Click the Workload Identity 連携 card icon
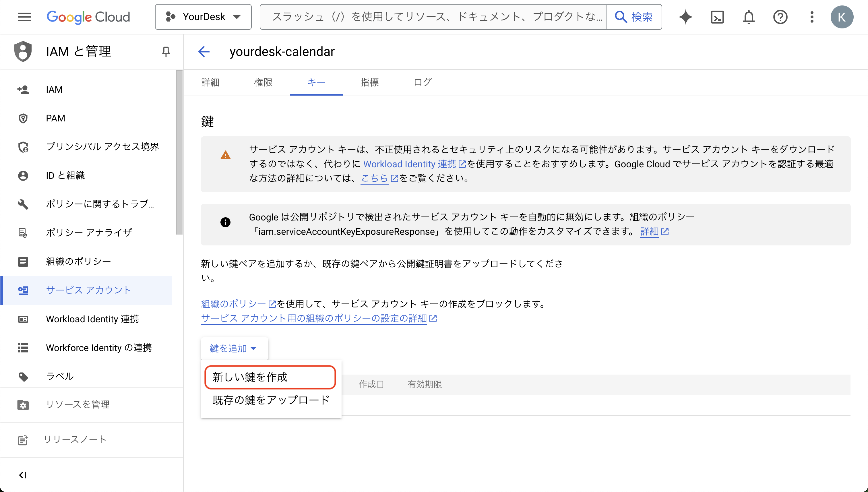 pyautogui.click(x=23, y=319)
